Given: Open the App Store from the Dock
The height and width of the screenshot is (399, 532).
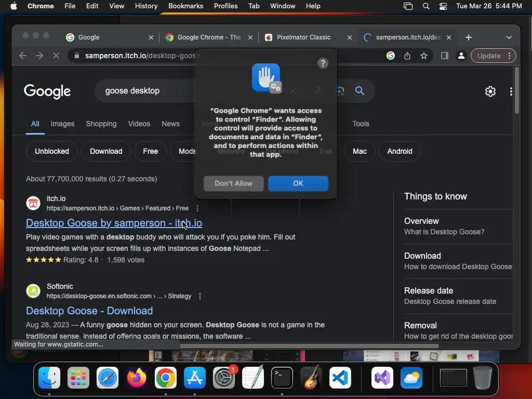Looking at the screenshot, I should pyautogui.click(x=195, y=378).
